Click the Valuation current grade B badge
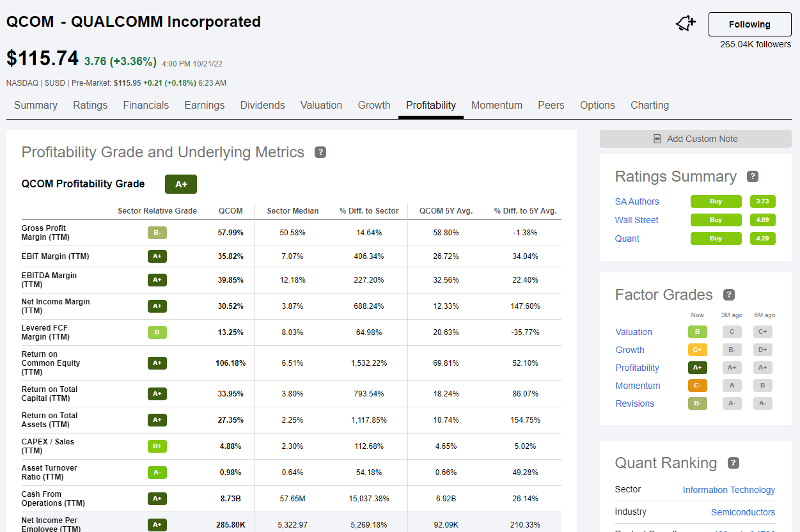This screenshot has width=800, height=532. tap(698, 332)
